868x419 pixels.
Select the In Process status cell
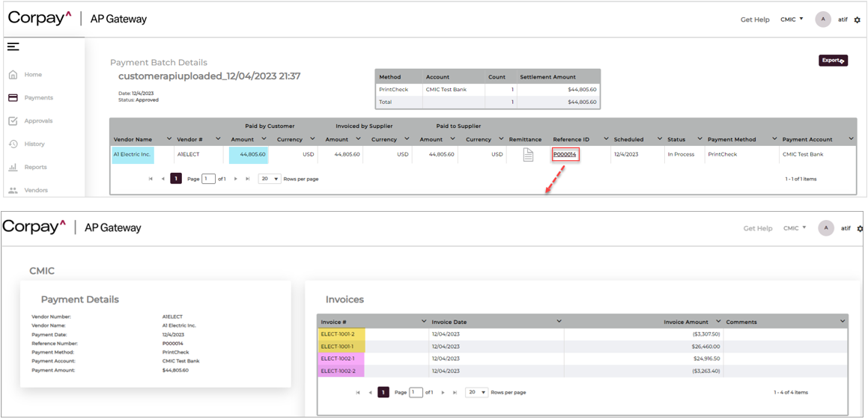point(685,155)
